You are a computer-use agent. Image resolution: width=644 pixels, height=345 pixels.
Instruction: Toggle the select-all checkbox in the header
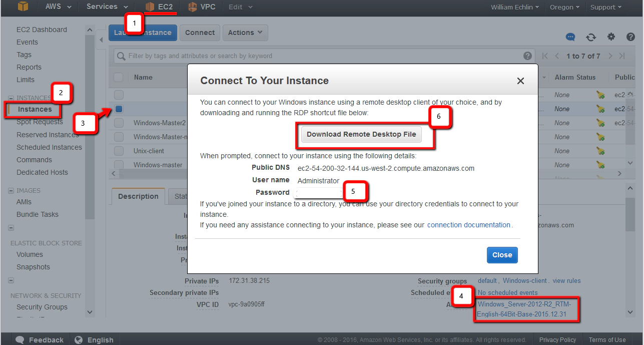pyautogui.click(x=118, y=77)
